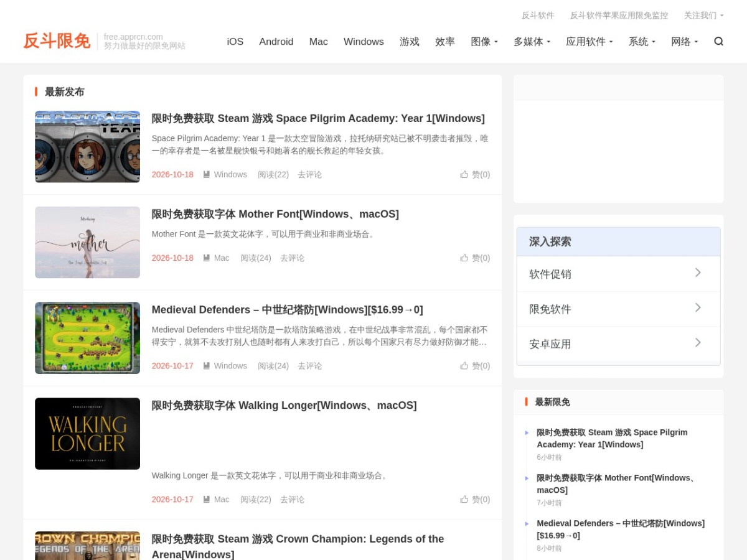This screenshot has height=560, width=747.
Task: Click 去评论 on Medieval Defenders post
Action: click(x=310, y=366)
